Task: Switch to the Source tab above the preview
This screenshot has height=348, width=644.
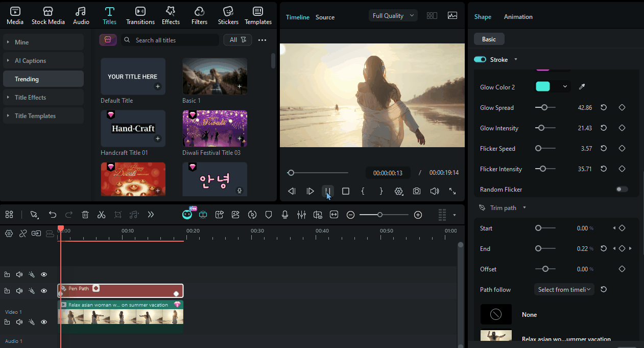Action: (325, 17)
